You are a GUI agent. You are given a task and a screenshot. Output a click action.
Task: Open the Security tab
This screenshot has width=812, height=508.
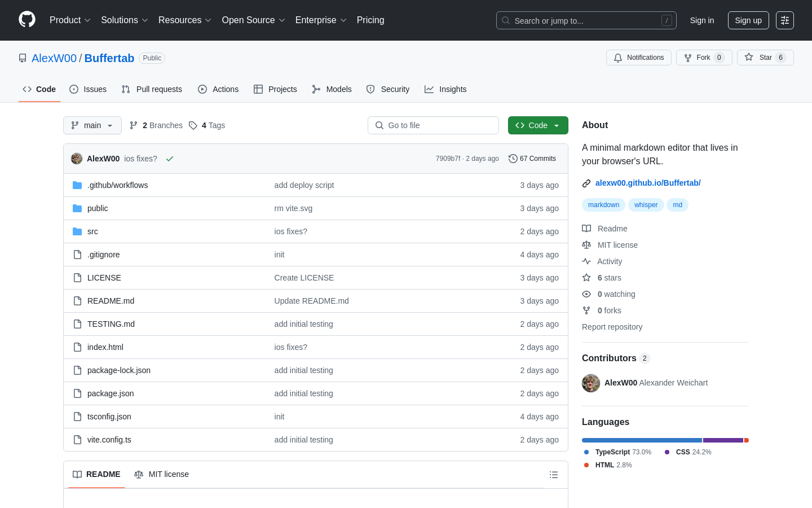pyautogui.click(x=388, y=89)
